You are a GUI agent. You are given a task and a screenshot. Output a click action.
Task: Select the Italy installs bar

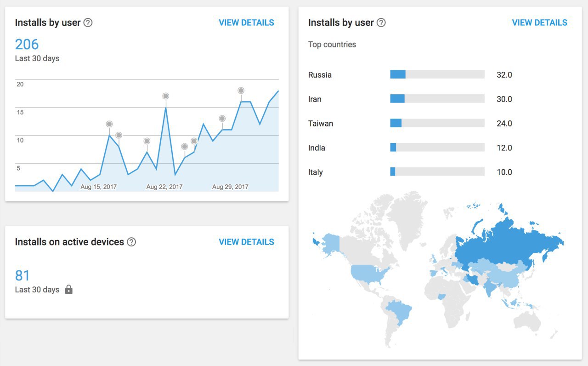pos(437,172)
